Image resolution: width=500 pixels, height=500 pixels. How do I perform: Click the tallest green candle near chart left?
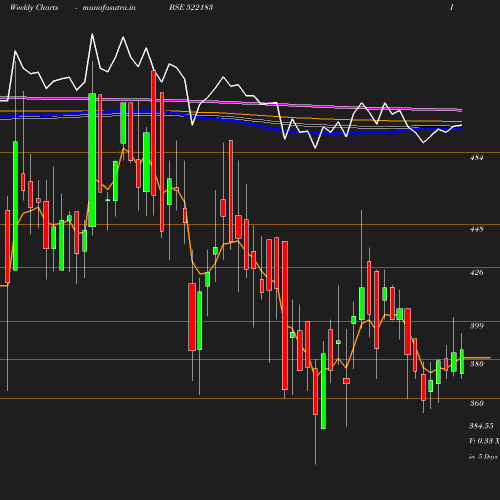[92, 160]
